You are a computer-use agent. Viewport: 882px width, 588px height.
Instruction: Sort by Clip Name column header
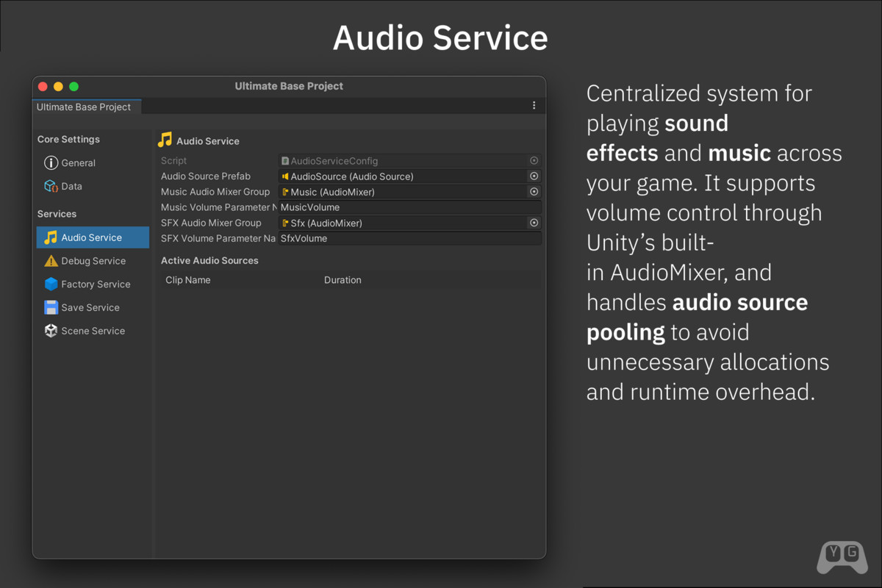188,280
